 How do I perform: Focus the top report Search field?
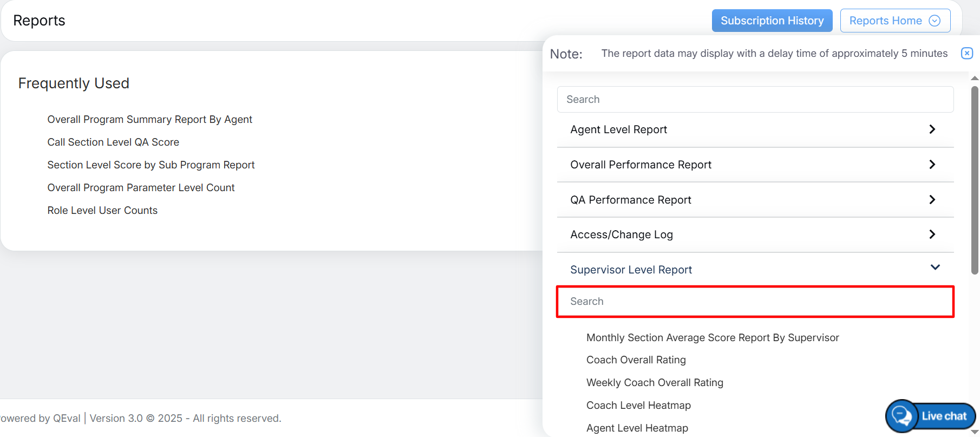pyautogui.click(x=755, y=100)
